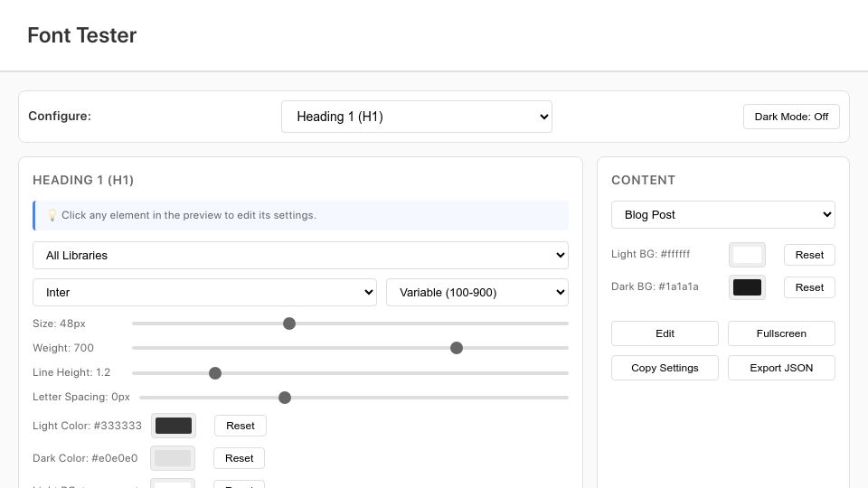Click the 'Light Color: #333333' label
This screenshot has height=488, width=868.
tap(87, 426)
